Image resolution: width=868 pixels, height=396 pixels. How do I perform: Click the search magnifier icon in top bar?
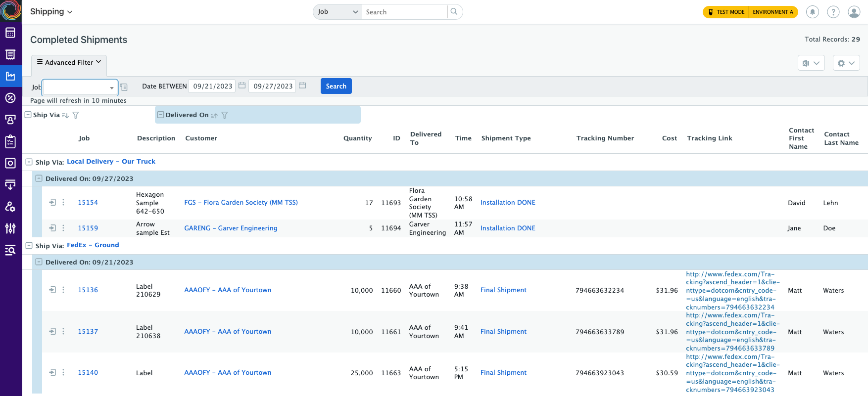(454, 12)
